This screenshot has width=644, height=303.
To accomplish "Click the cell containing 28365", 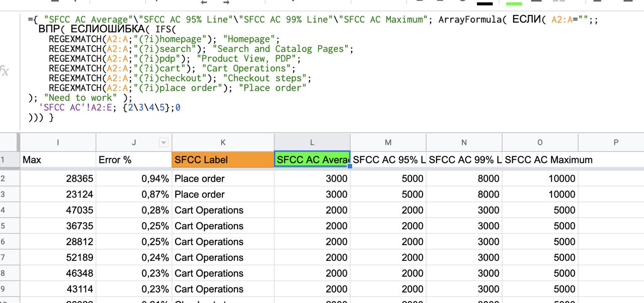I will [58, 178].
